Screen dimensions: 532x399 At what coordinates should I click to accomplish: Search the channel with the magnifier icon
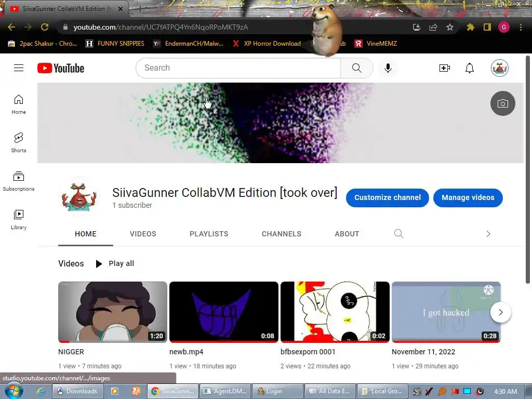pyautogui.click(x=398, y=234)
